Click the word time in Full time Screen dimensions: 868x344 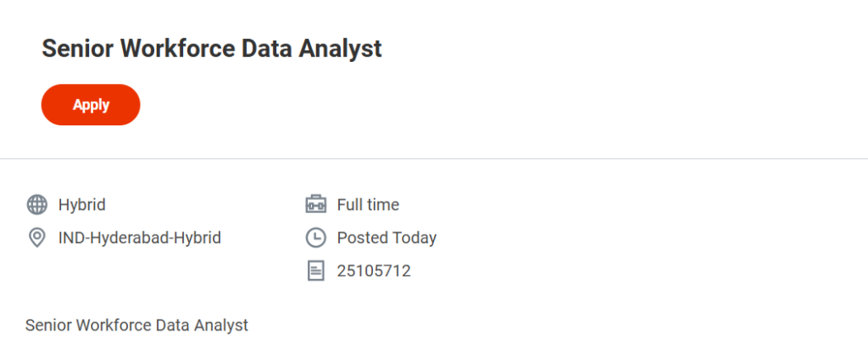383,204
